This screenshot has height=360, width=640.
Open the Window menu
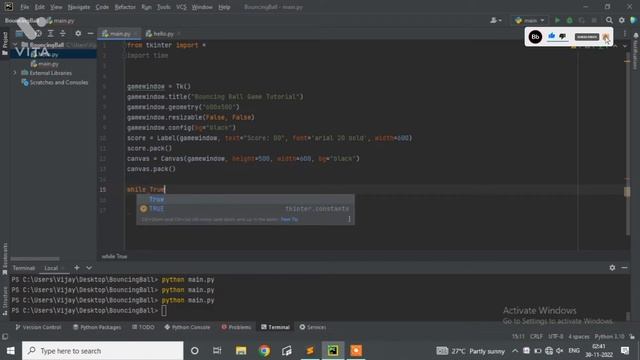point(202,7)
